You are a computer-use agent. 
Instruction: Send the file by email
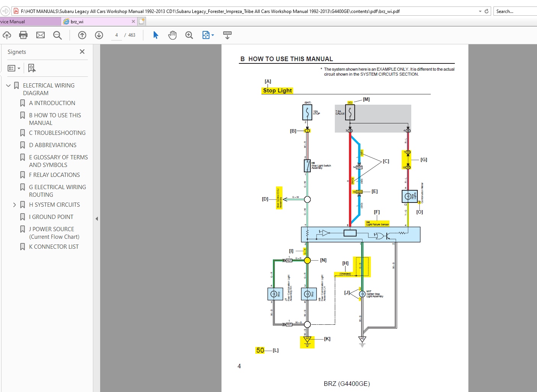pyautogui.click(x=41, y=35)
